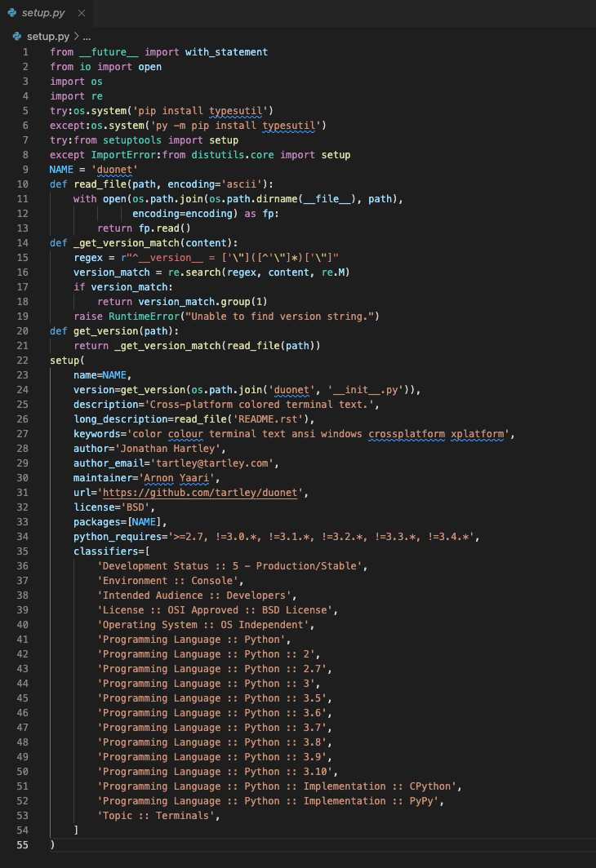Open the setup.py breadcrumb dropdown

49,36
